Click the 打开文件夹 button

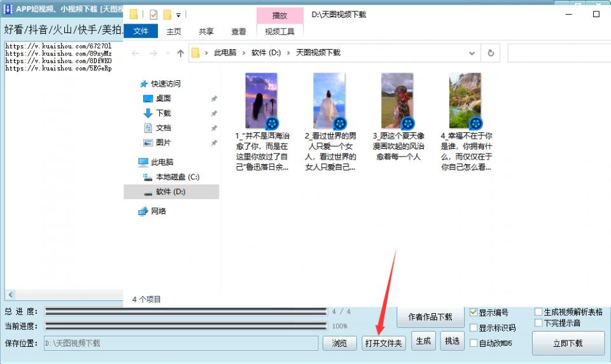(x=383, y=344)
